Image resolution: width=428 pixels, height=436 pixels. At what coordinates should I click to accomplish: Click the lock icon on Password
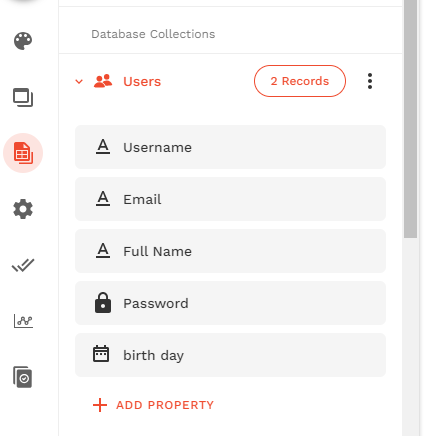(x=103, y=303)
